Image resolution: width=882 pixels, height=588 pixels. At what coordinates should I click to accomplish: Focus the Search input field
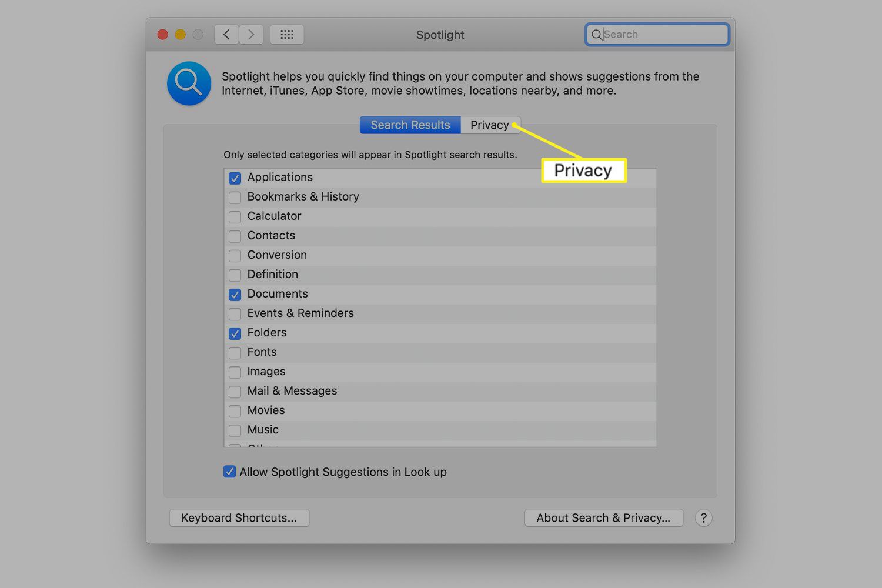pyautogui.click(x=657, y=35)
